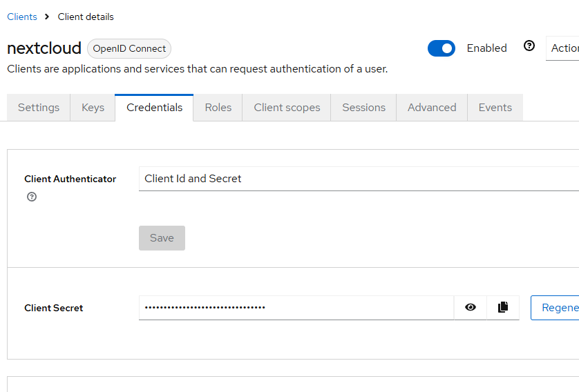579x392 pixels.
Task: Open the Client scopes tab
Action: coord(287,108)
